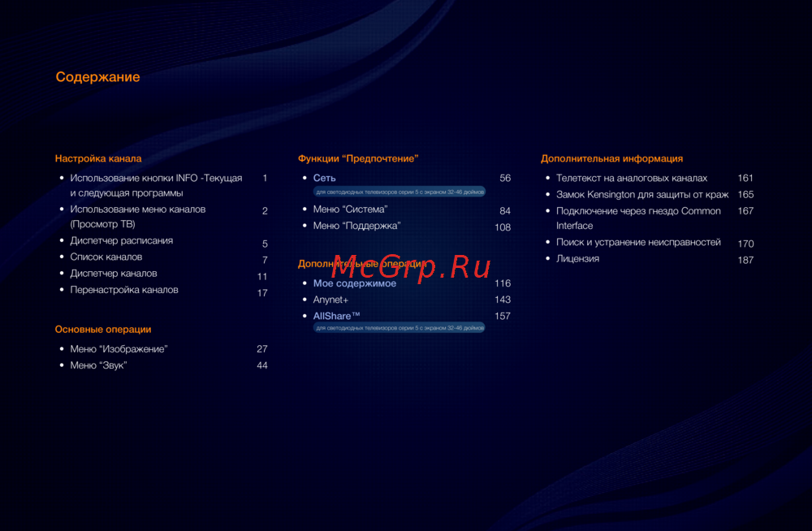Open the Список каналов entry
Viewport: 812px width, 531px height.
[106, 257]
